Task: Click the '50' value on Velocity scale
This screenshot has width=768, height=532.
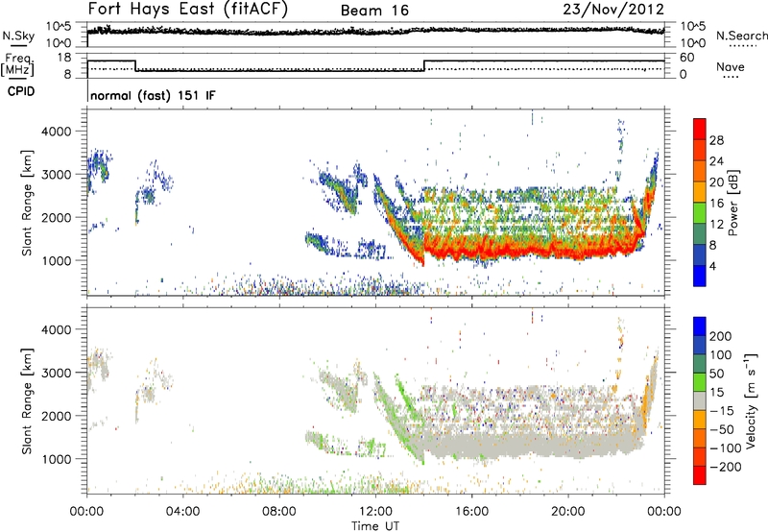Action: click(717, 374)
